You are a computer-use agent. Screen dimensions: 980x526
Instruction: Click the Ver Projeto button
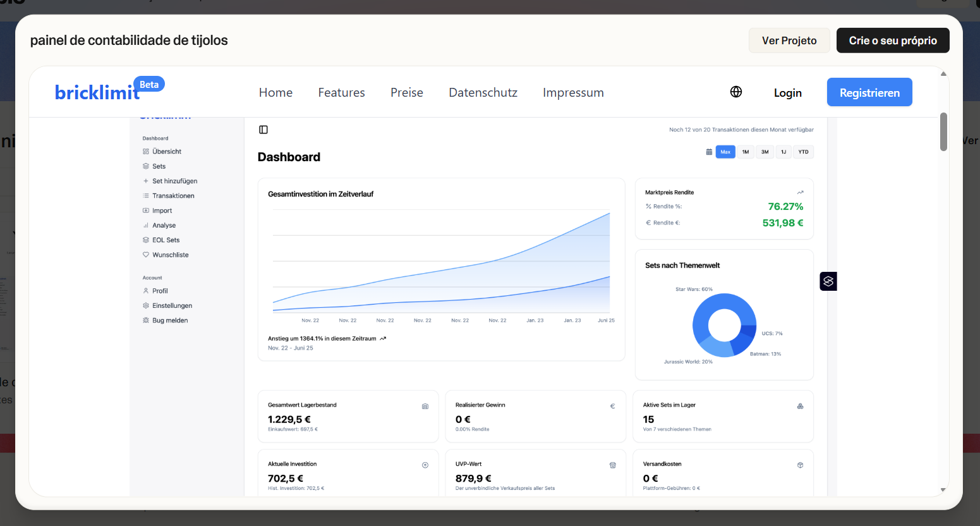coord(789,40)
